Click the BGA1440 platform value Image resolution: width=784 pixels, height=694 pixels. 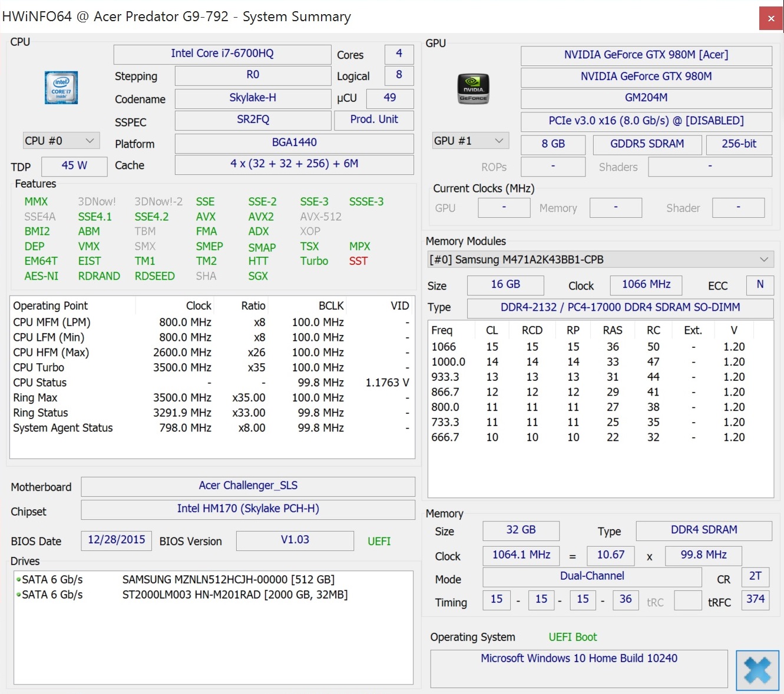click(x=294, y=143)
